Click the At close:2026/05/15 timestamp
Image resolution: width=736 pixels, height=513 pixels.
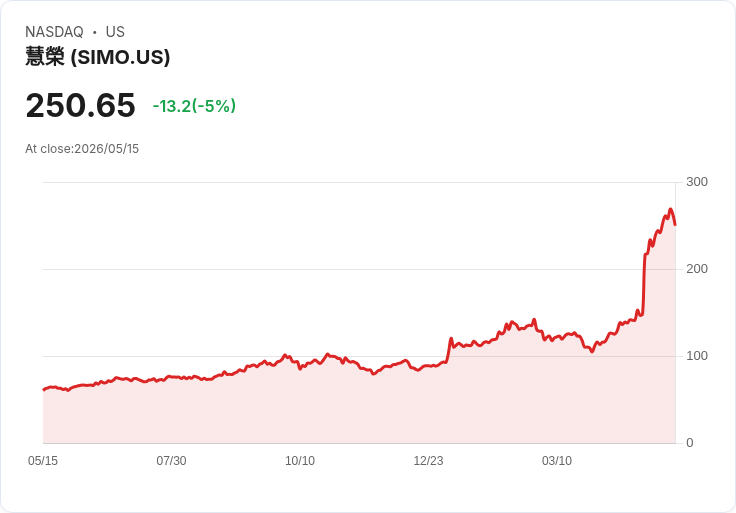point(82,149)
